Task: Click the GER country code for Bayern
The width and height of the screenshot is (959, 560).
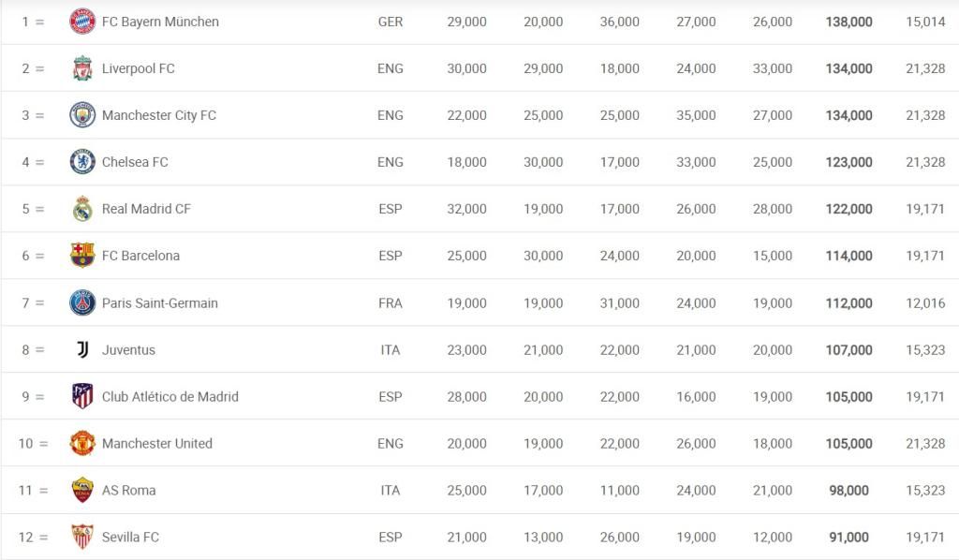Action: pos(391,22)
